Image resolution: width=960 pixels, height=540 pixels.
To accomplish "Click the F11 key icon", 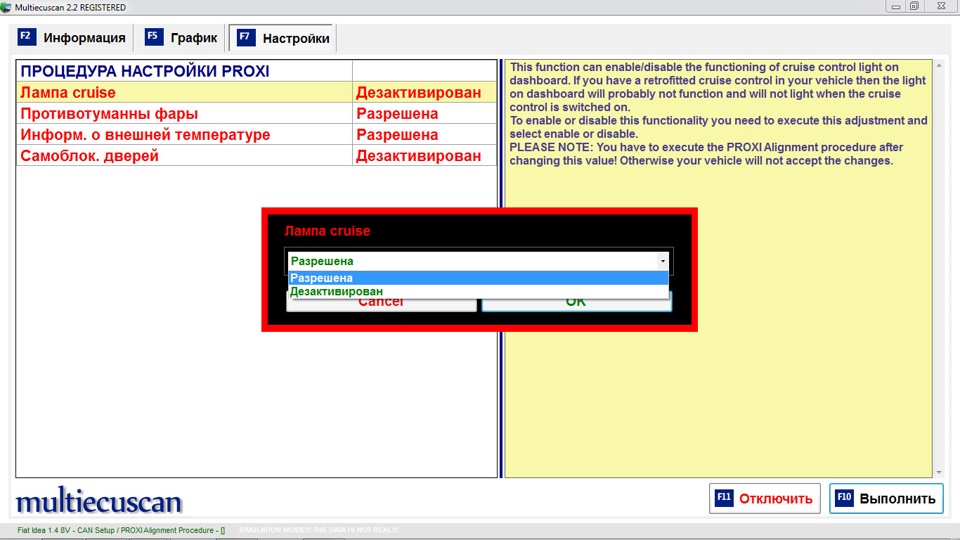I will 724,498.
